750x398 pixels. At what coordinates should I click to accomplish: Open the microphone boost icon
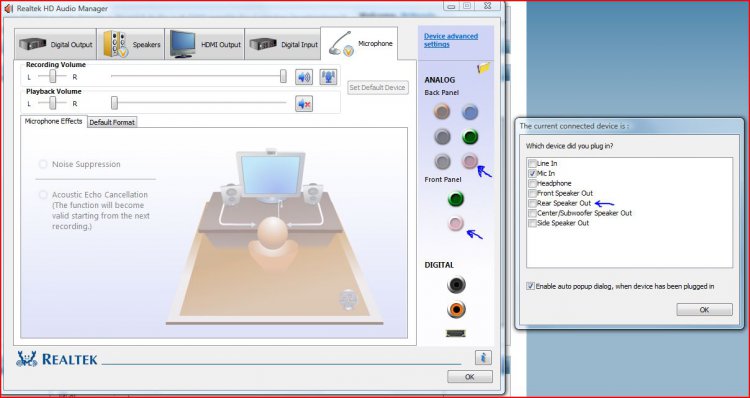(328, 77)
